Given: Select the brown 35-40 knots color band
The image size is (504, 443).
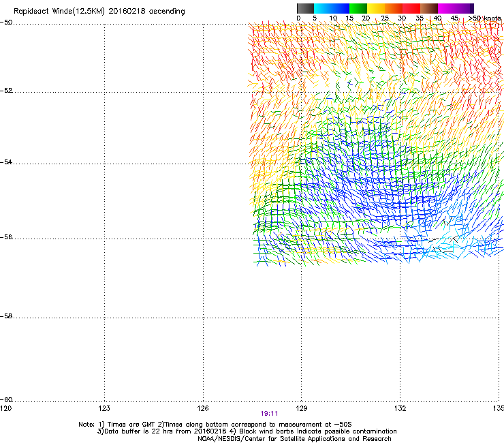Looking at the screenshot, I should click(x=429, y=8).
